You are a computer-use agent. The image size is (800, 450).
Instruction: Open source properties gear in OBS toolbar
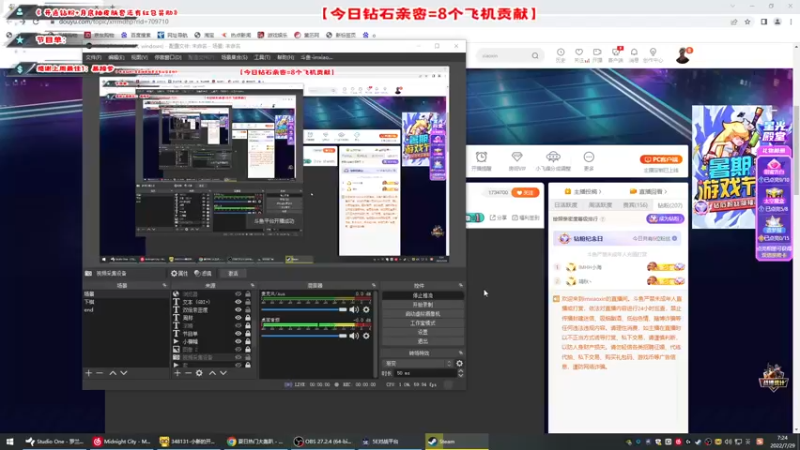[179, 273]
